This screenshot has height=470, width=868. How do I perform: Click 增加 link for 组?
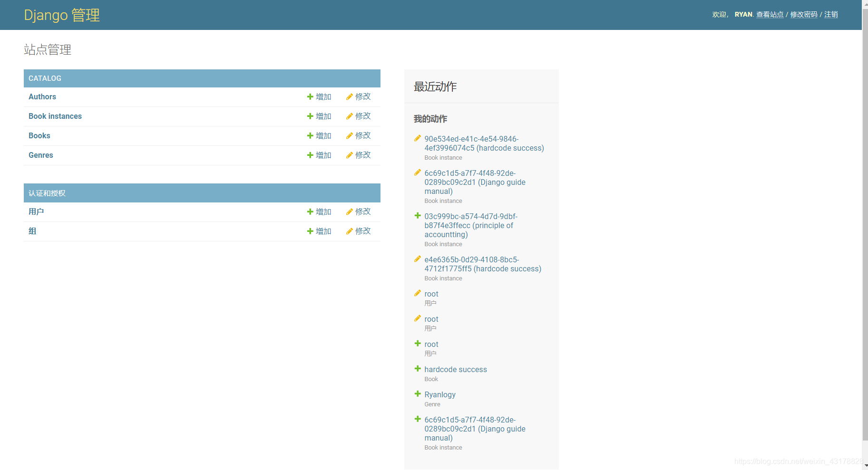point(323,231)
